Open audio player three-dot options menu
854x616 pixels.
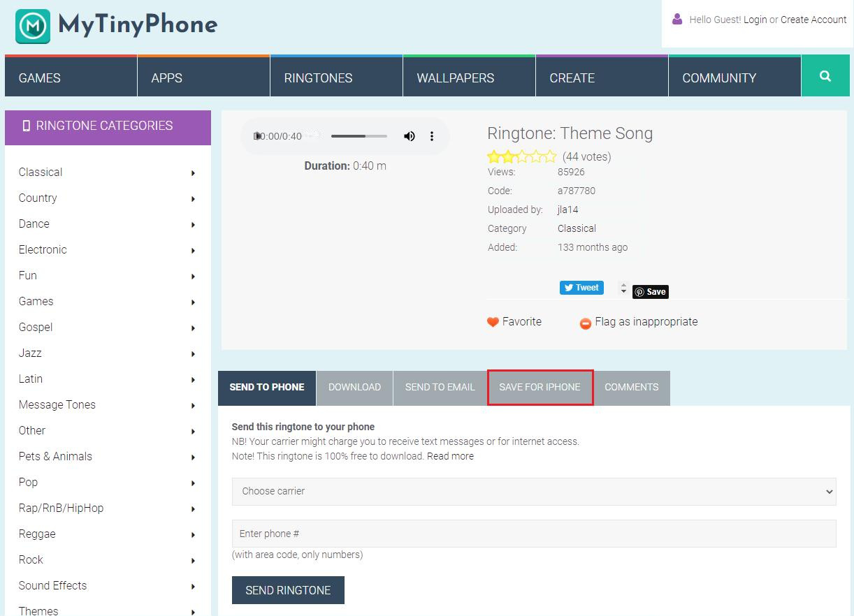tap(432, 136)
